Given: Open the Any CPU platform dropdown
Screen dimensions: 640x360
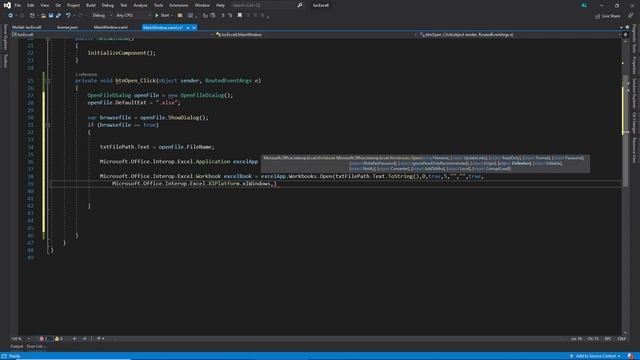Looking at the screenshot, I should (133, 16).
